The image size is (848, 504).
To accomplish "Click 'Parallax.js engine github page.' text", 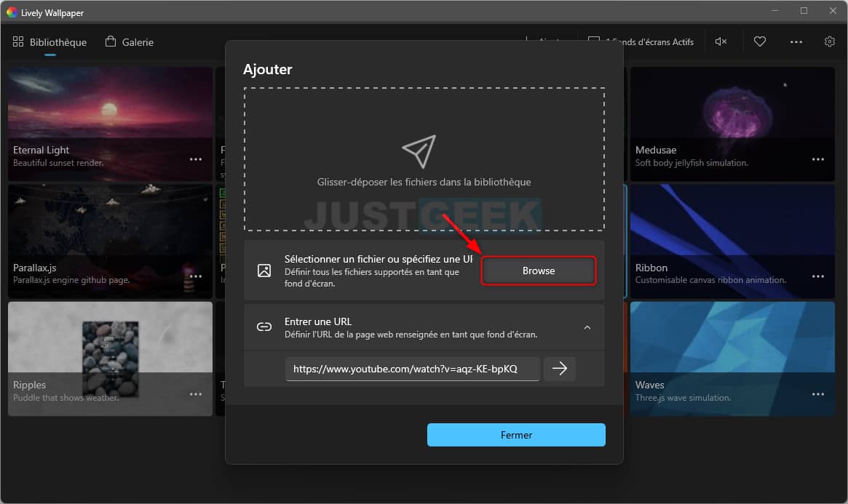I will 71,280.
